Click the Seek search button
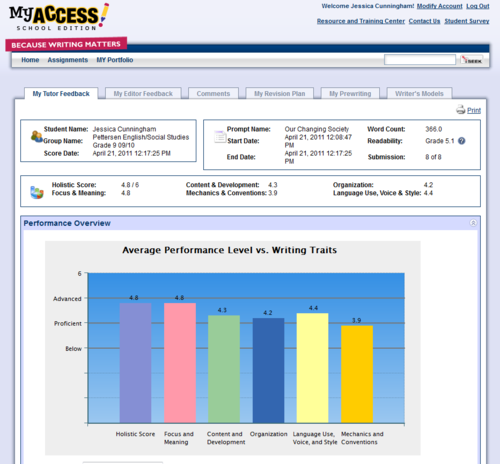The height and width of the screenshot is (464, 500). (472, 60)
